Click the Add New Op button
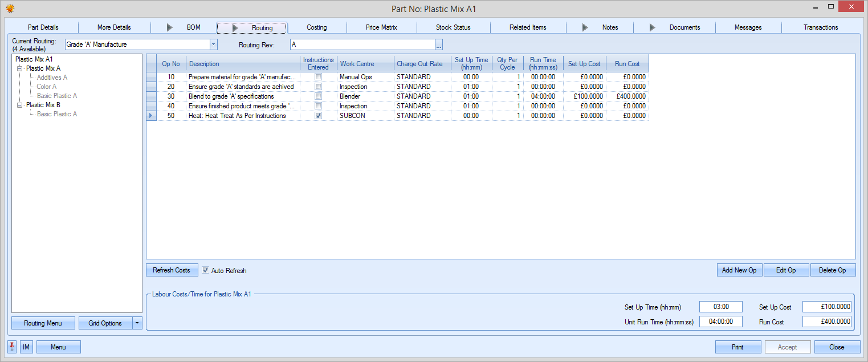The image size is (868, 362). (x=739, y=270)
